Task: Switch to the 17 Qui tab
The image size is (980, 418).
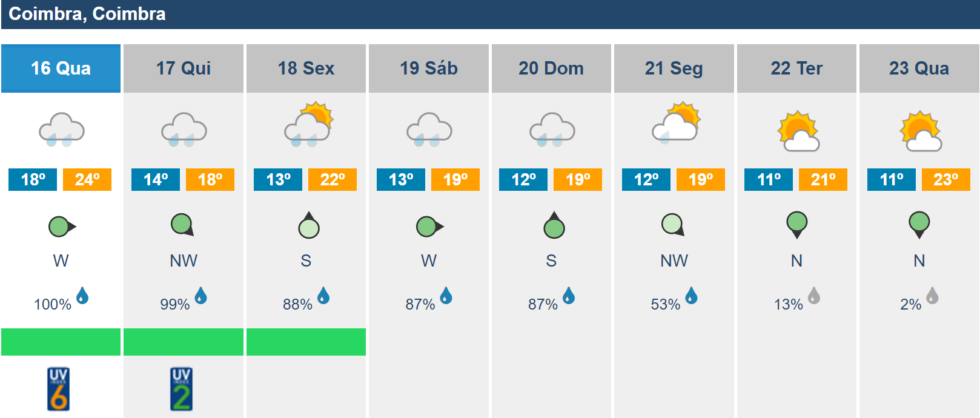Action: click(184, 68)
